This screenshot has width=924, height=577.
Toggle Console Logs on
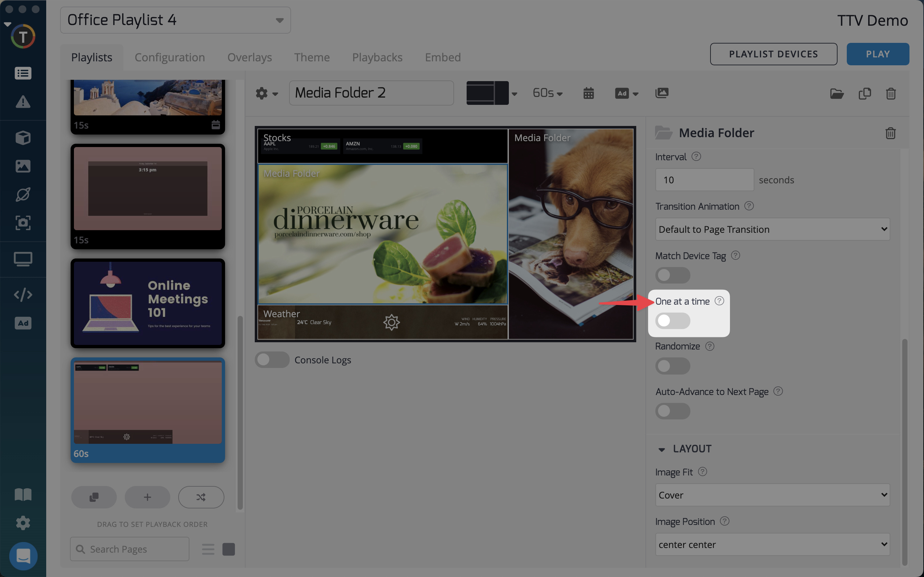[x=272, y=359]
